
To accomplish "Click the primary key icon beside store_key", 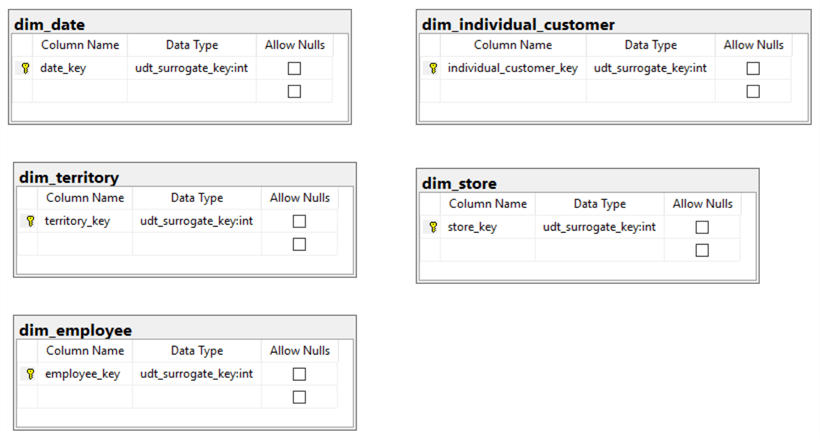I will (432, 227).
